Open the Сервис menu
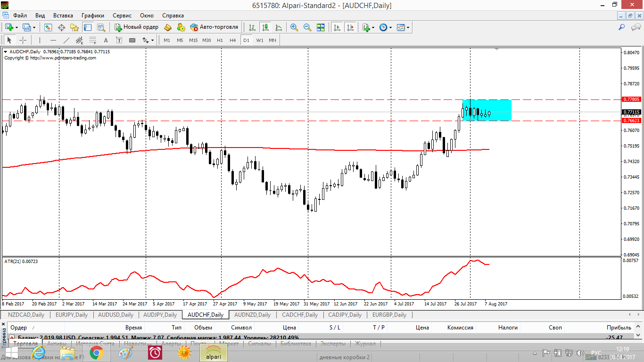The image size is (644, 362). [122, 16]
